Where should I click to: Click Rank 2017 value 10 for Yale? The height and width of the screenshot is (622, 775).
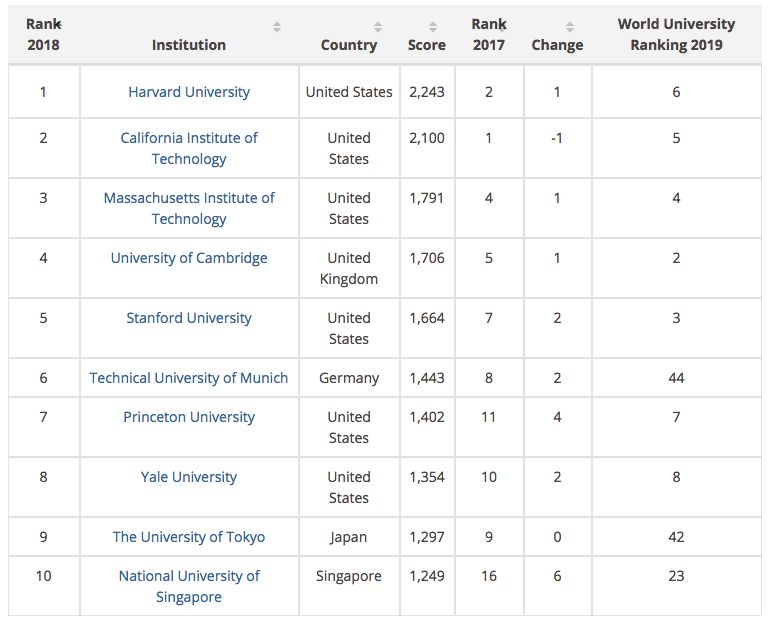489,477
